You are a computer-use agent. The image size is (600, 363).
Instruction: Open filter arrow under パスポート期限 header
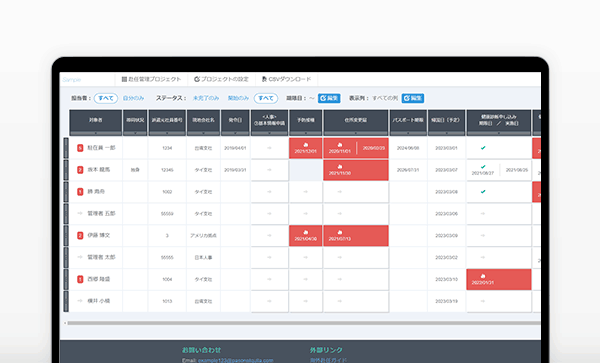[408, 133]
